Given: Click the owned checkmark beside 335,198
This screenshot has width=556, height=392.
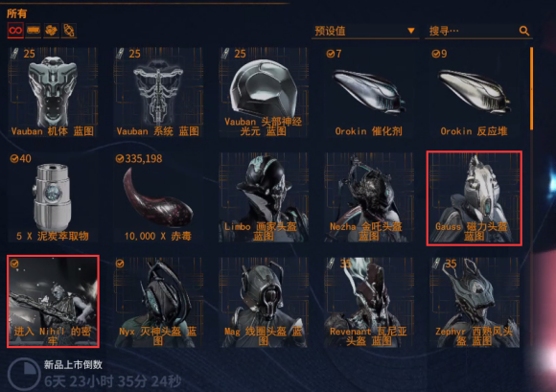Looking at the screenshot, I should [120, 159].
